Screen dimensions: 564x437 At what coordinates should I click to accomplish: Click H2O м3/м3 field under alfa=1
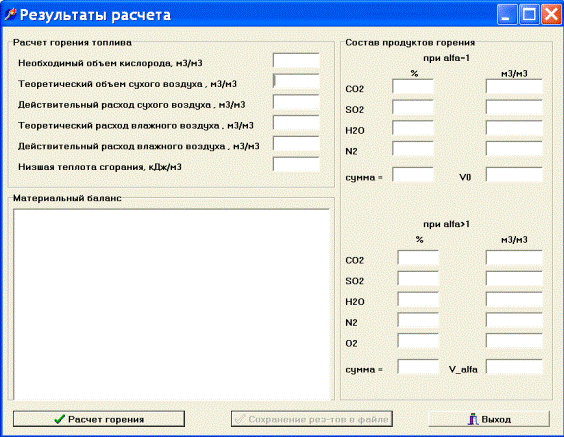[514, 128]
